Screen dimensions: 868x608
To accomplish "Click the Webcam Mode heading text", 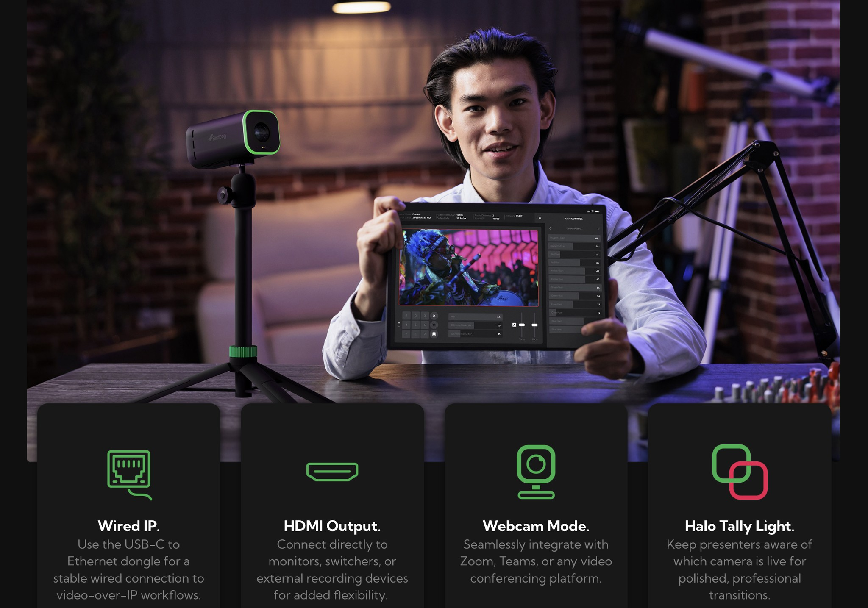I will point(536,526).
